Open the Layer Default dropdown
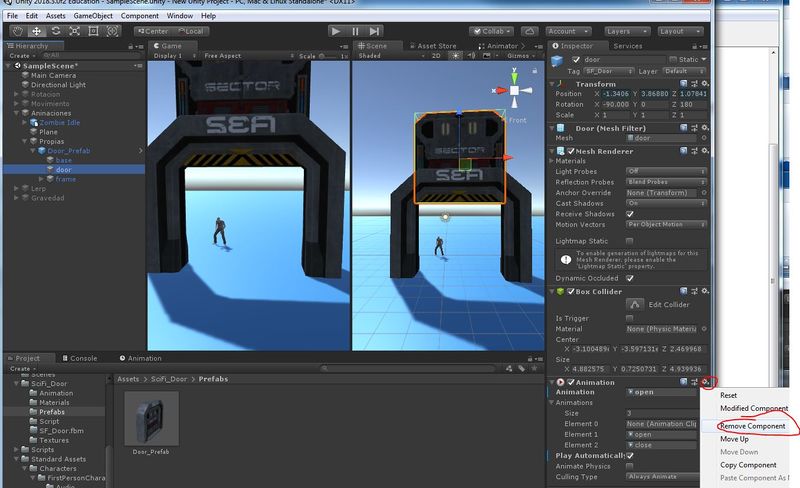 pyautogui.click(x=685, y=71)
